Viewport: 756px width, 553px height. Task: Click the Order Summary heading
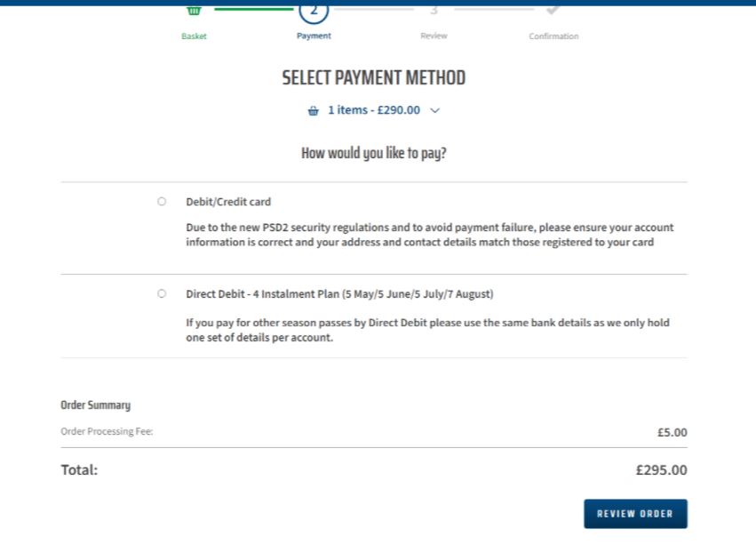pos(95,405)
